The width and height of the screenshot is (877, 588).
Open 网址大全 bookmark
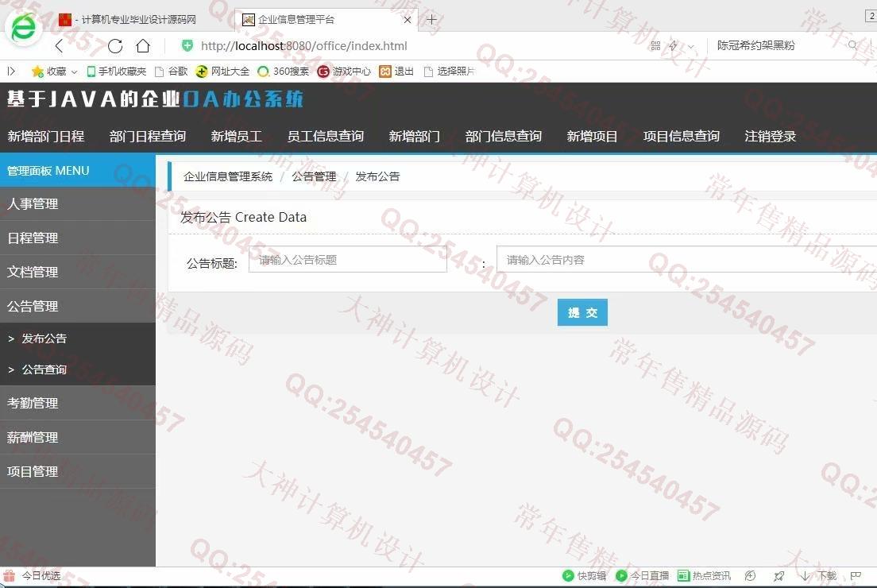point(222,71)
